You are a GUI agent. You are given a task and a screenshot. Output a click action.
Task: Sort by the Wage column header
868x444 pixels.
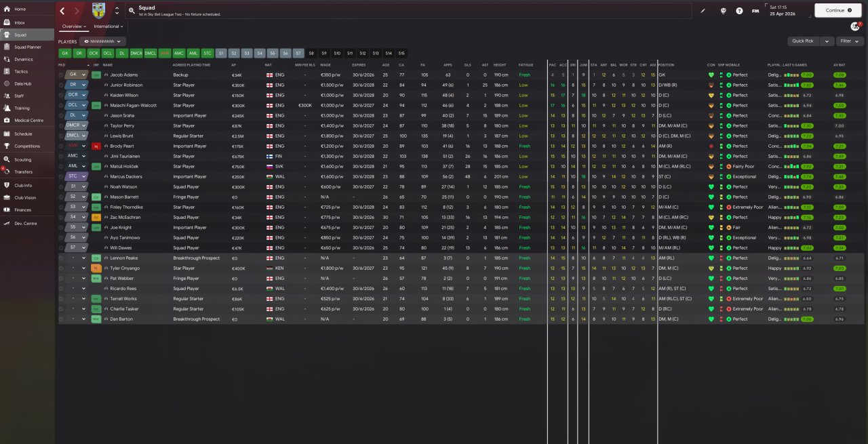pos(325,64)
